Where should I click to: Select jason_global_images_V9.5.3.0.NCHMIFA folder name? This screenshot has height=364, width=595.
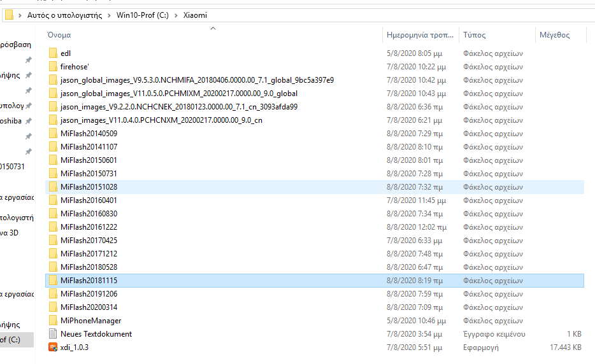coord(197,80)
